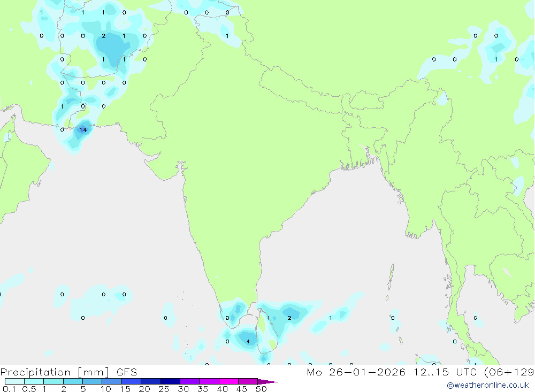Viewport: 535px width, 392px height.
Task: Click the 0.1–0.5 mm palest cyan legend swatch
Action: [x=14, y=381]
